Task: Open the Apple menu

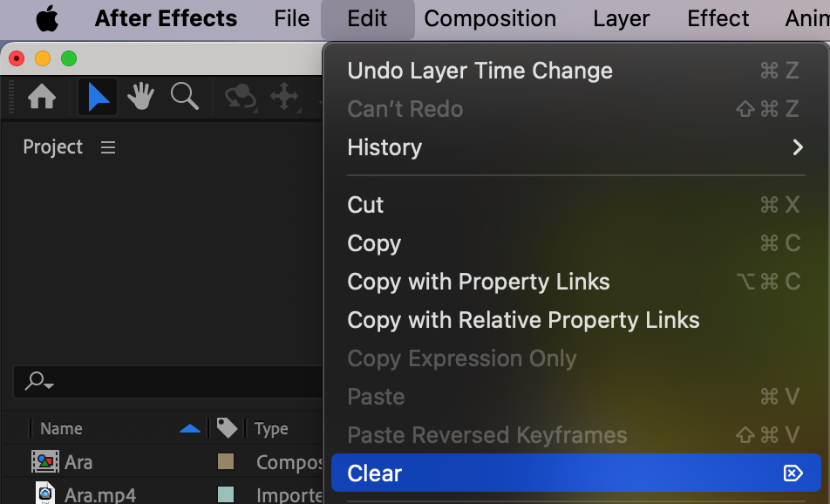Action: coord(46,18)
